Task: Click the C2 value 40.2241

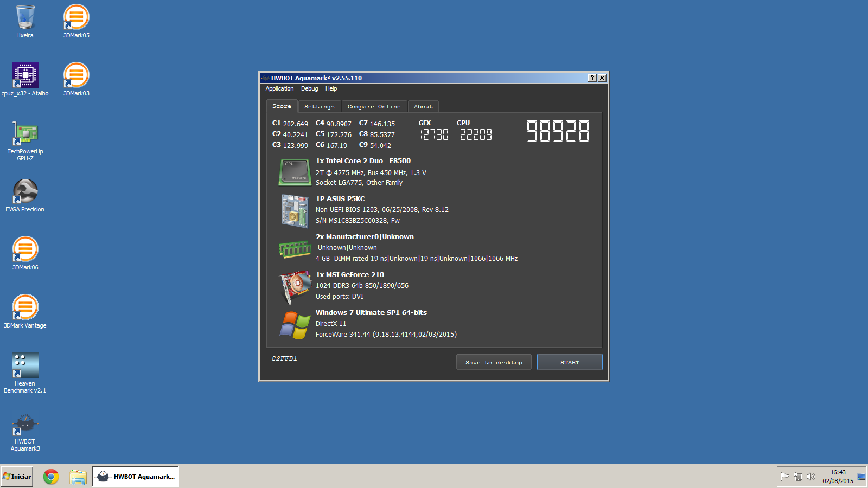Action: tap(296, 134)
